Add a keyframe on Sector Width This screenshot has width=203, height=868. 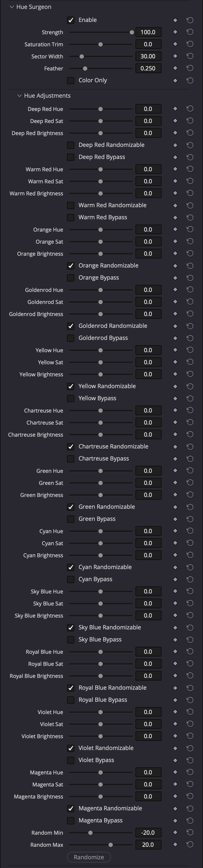click(x=175, y=56)
